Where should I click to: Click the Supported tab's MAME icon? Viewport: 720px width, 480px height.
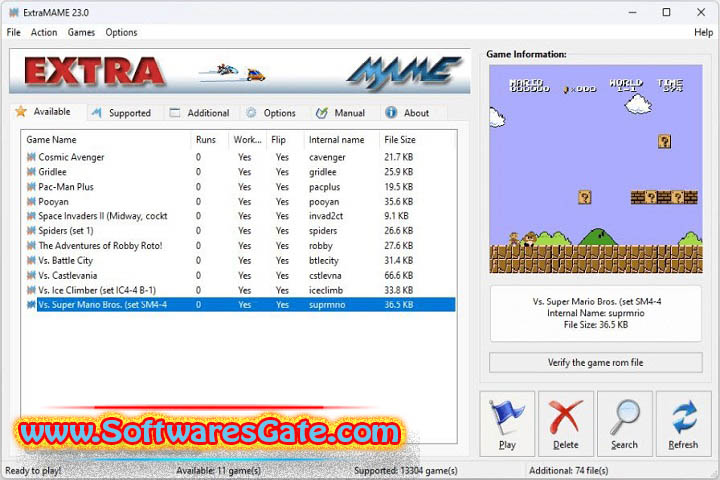[x=96, y=113]
